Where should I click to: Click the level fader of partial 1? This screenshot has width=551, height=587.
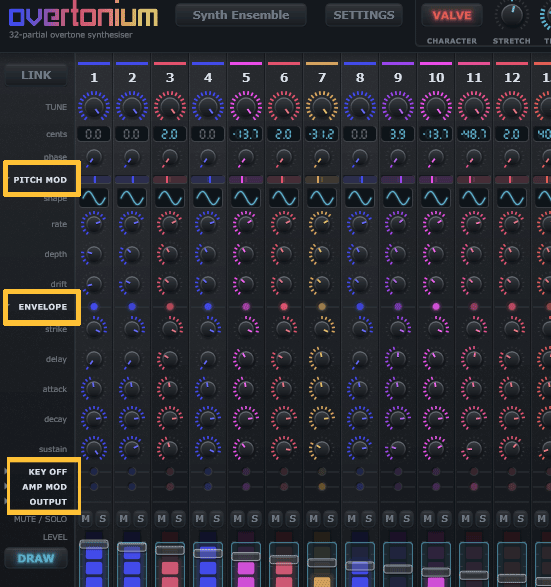(x=94, y=544)
